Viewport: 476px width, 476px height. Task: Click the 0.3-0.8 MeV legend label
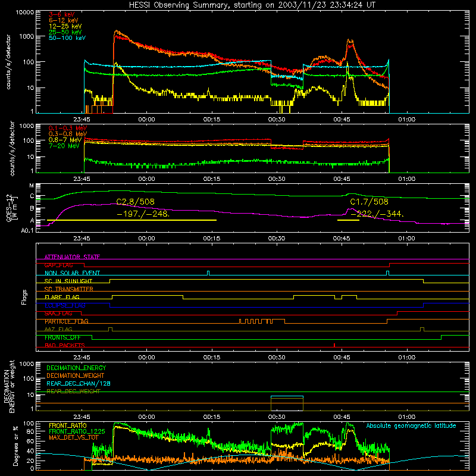coord(68,134)
